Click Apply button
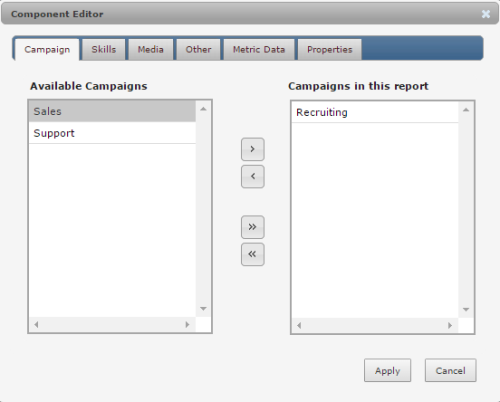This screenshot has height=402, width=500. click(x=387, y=370)
